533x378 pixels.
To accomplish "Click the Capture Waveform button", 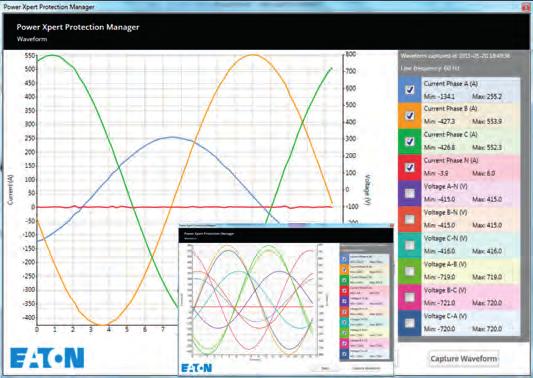I will [464, 359].
